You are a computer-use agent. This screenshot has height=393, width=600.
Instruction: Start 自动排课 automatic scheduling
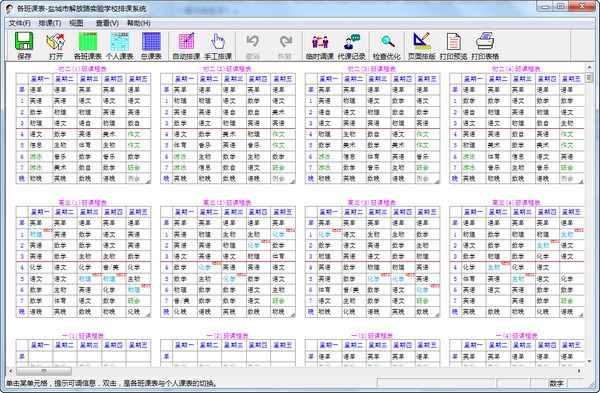pos(186,46)
